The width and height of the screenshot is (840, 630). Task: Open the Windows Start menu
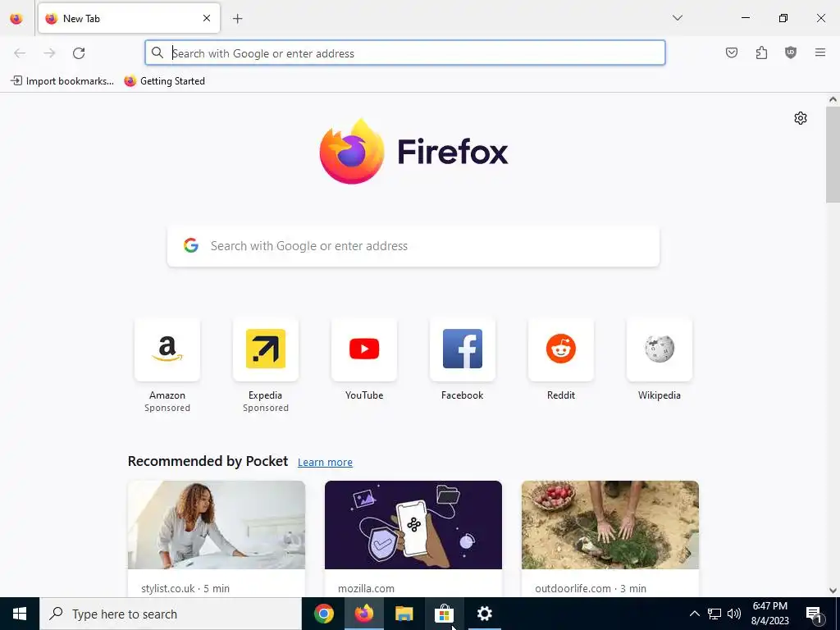[20, 614]
